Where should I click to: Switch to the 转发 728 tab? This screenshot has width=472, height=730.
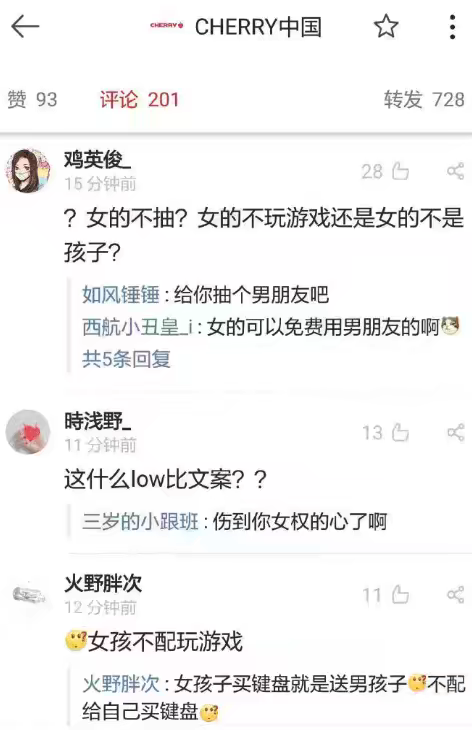[424, 99]
